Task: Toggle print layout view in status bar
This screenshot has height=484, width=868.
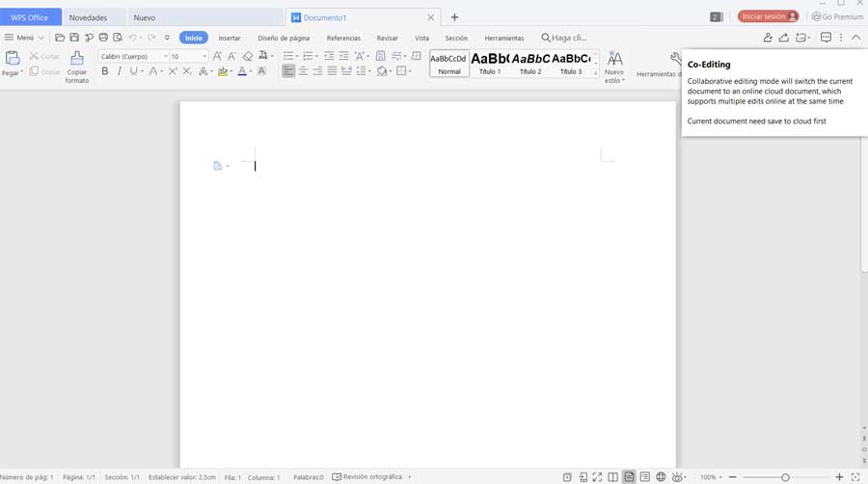Action: point(630,477)
